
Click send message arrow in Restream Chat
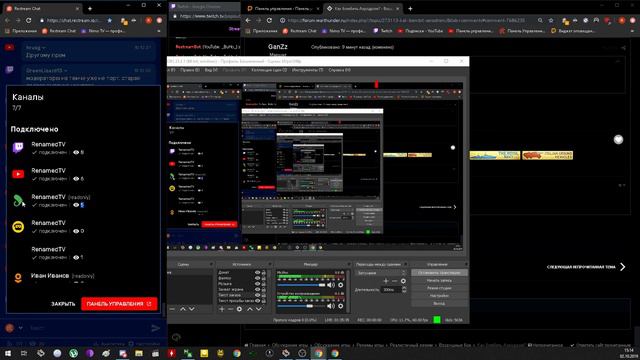click(x=156, y=328)
